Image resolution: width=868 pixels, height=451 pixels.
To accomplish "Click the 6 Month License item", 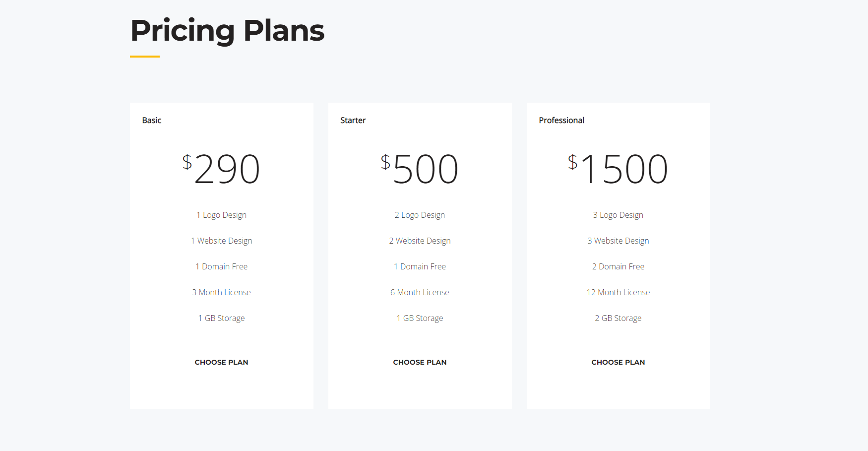I will click(x=420, y=292).
